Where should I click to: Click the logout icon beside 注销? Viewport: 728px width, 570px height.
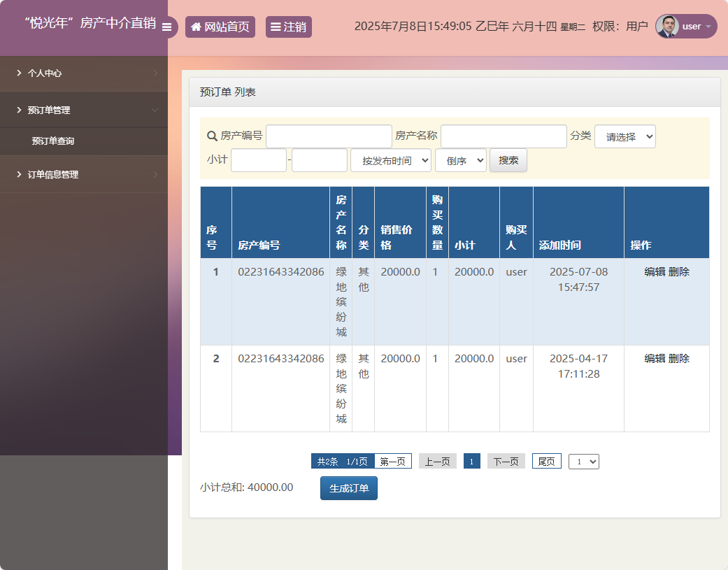click(276, 27)
